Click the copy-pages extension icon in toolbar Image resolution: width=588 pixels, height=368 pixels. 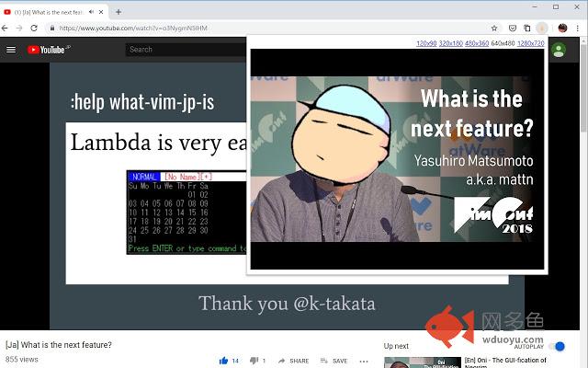click(x=526, y=29)
